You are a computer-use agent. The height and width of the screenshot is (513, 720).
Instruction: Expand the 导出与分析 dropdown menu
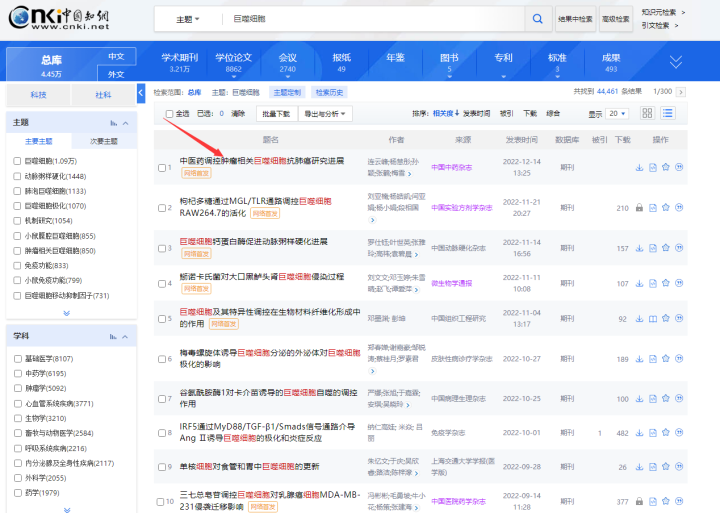326,114
